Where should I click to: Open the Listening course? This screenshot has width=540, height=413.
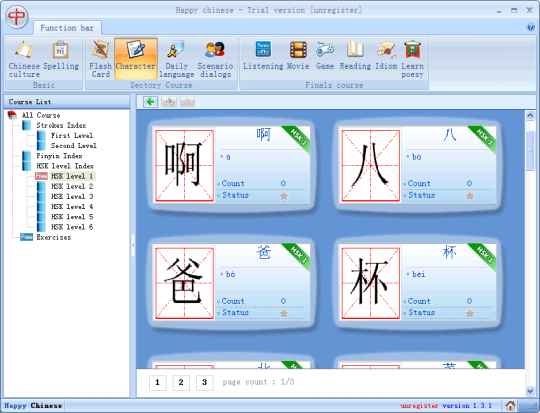click(x=263, y=55)
